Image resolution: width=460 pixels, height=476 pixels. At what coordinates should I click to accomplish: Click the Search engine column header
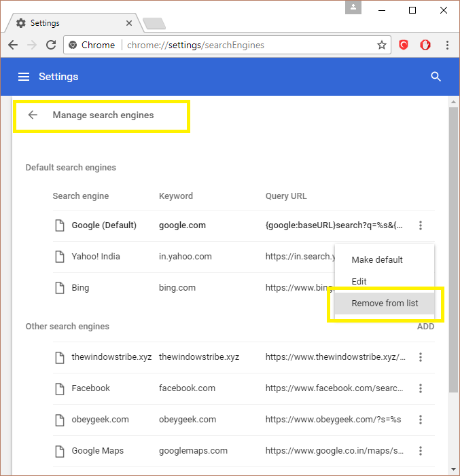point(80,196)
